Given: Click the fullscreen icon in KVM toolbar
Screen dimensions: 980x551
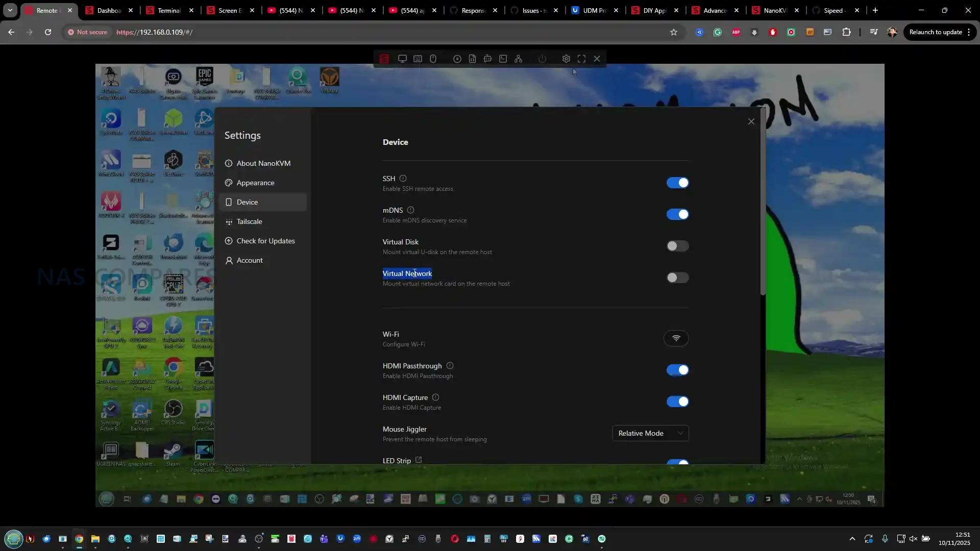Looking at the screenshot, I should [581, 59].
